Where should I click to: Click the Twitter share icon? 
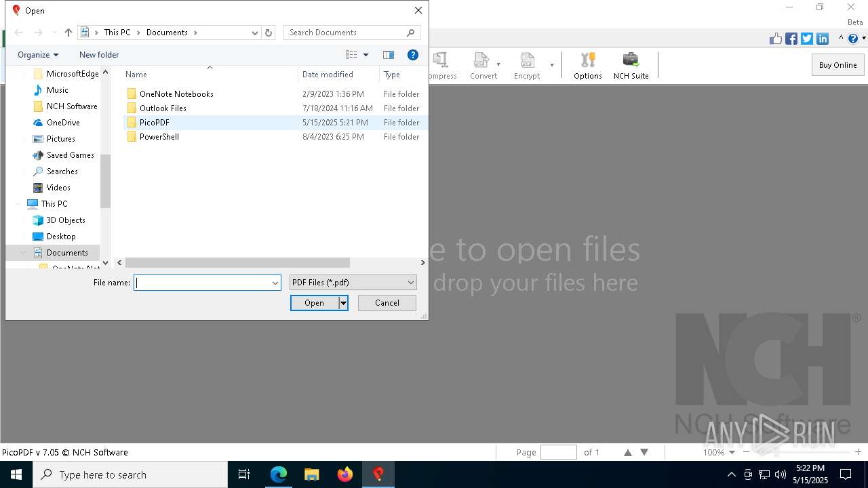(807, 39)
